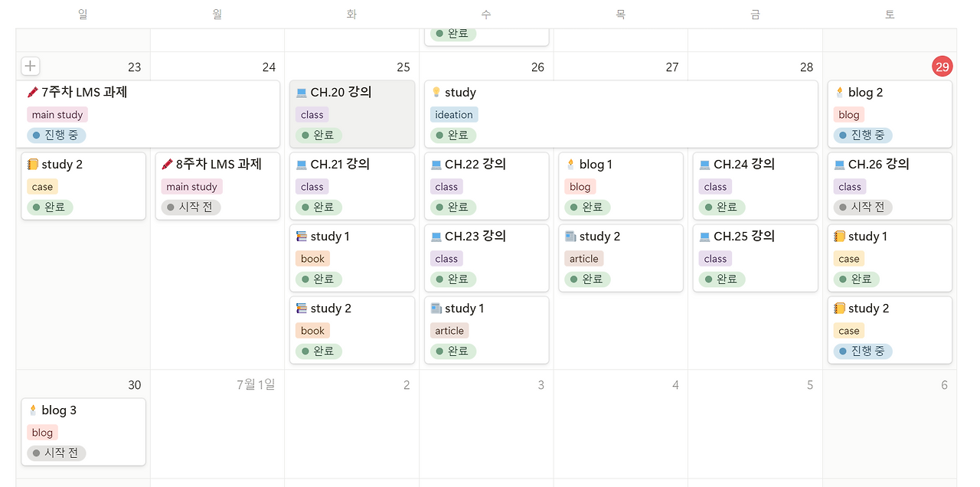Click the article icon on Thursday's study 2 card
The image size is (980, 487).
(570, 236)
